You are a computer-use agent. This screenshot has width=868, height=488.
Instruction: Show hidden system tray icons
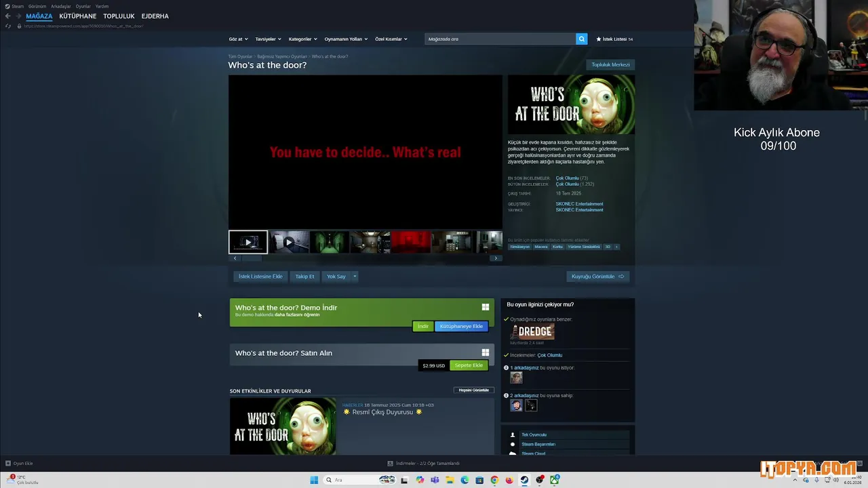(x=795, y=480)
